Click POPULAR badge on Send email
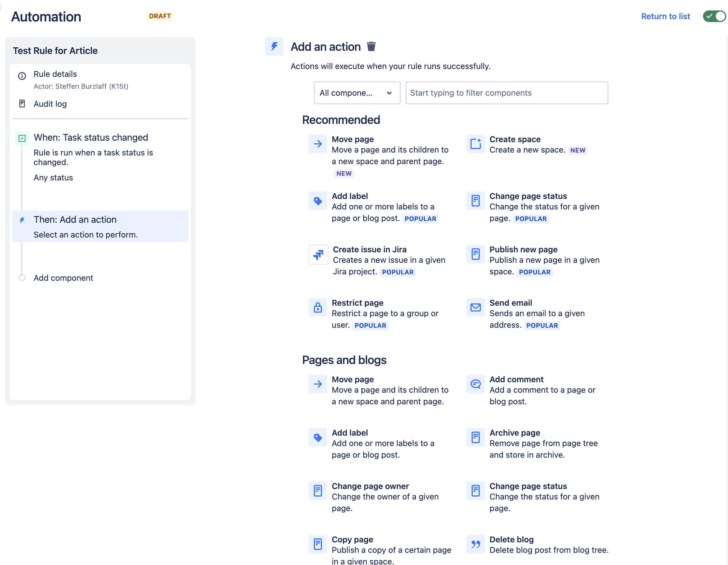This screenshot has height=565, width=728. [x=542, y=325]
